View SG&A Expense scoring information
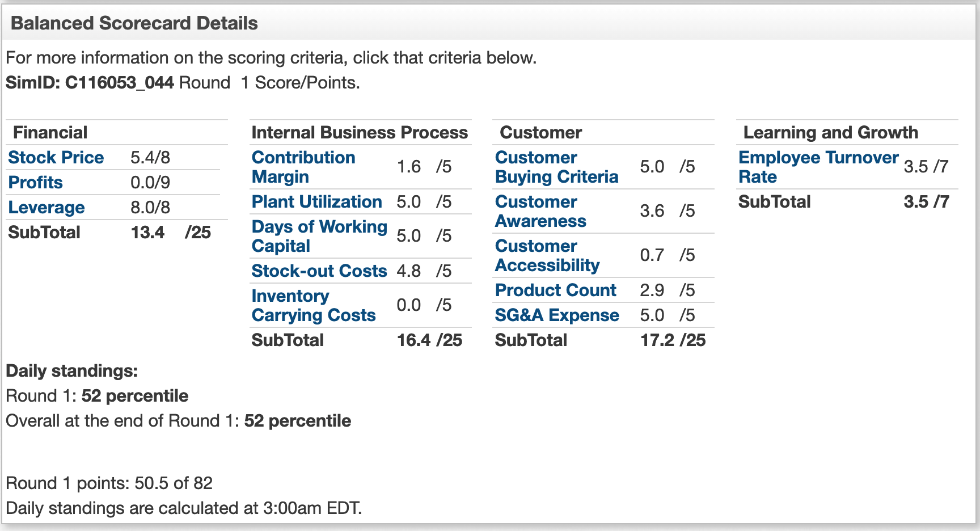Image resolution: width=980 pixels, height=531 pixels. coord(557,315)
